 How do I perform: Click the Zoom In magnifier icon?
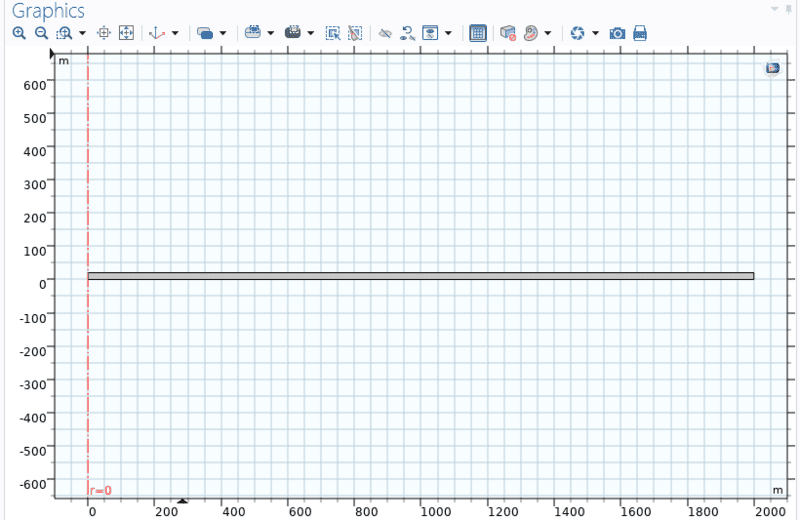pos(19,33)
